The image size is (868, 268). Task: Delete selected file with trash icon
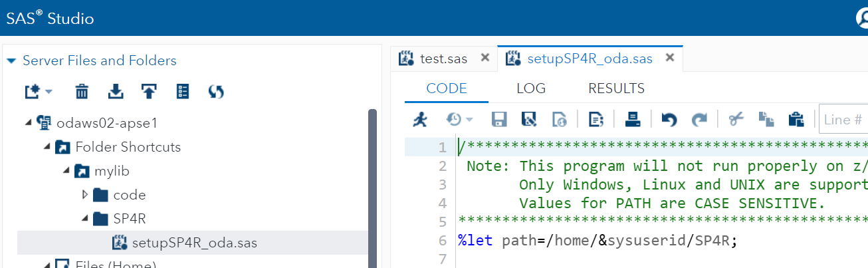[82, 92]
